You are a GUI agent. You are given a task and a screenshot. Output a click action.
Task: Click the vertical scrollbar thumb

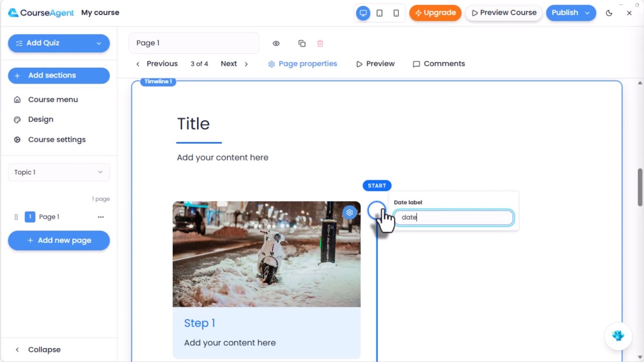(x=640, y=187)
